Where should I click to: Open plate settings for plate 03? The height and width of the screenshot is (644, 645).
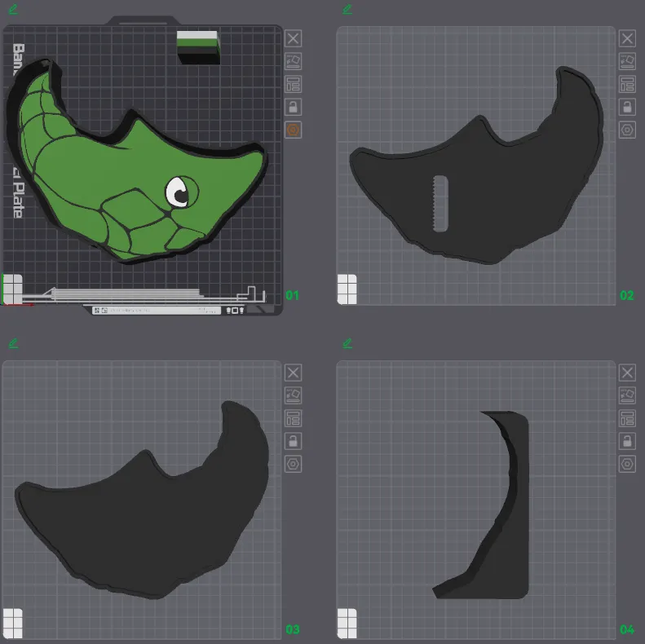293,464
